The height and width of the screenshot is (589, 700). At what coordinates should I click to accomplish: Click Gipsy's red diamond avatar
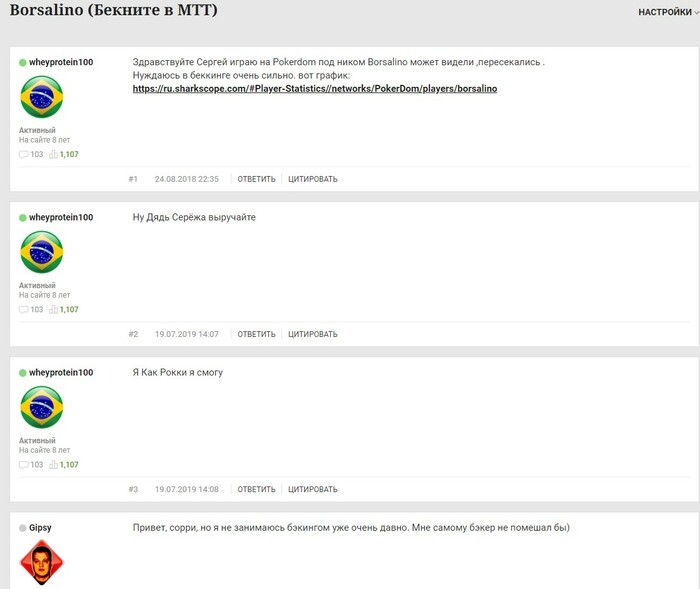(42, 562)
